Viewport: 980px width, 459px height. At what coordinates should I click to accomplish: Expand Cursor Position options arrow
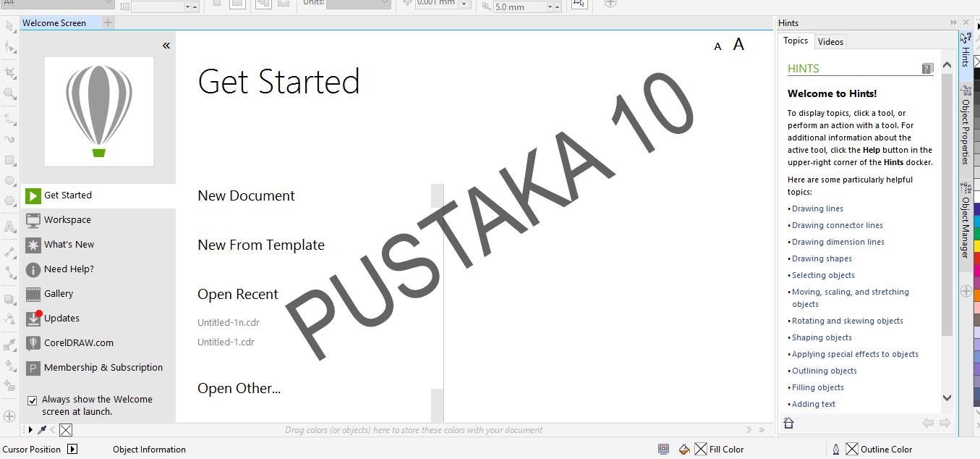tap(72, 449)
